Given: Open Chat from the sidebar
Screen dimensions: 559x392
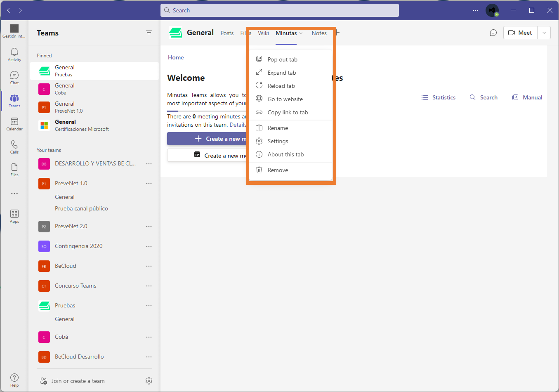Looking at the screenshot, I should click(x=14, y=78).
